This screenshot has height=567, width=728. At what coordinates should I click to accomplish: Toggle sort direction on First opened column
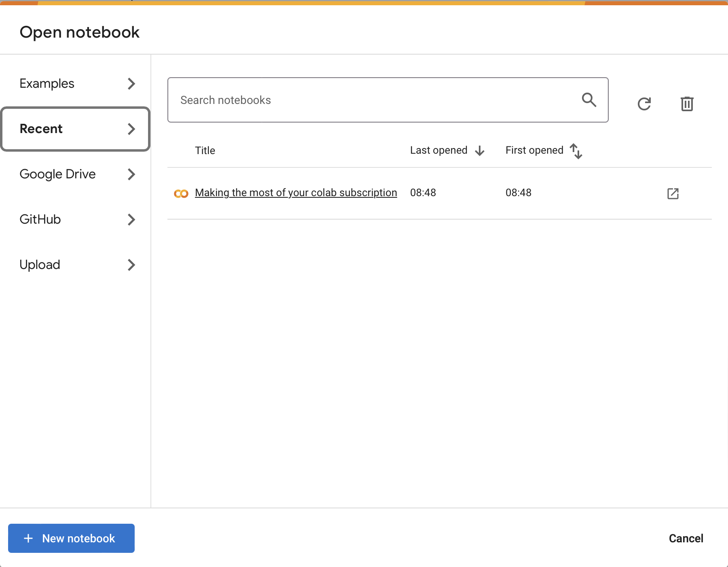coord(534,150)
